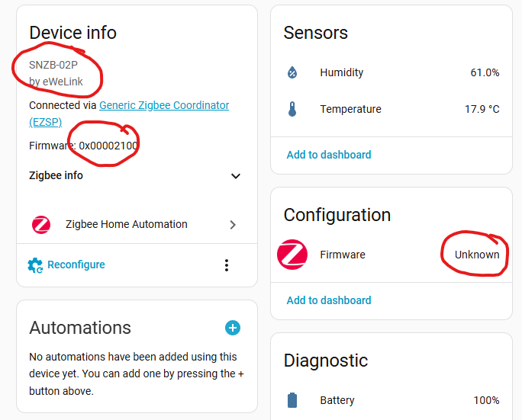Image resolution: width=522 pixels, height=420 pixels.
Task: Click the battery icon under Diagnostic
Action: [292, 400]
